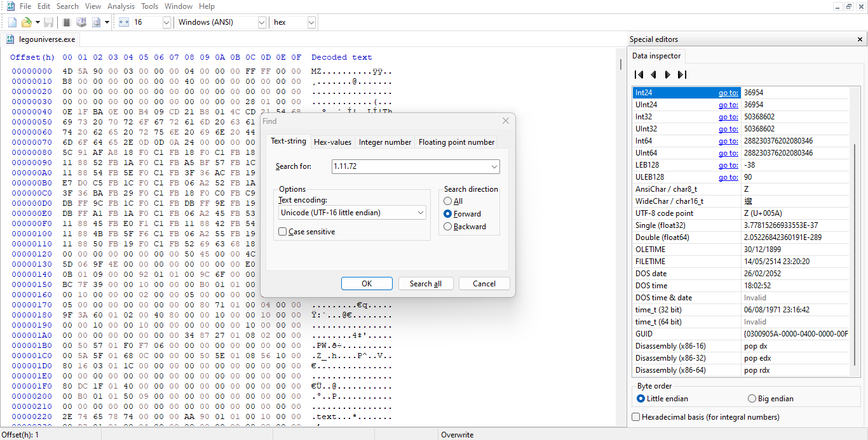Close the Find dialog with X

[506, 121]
